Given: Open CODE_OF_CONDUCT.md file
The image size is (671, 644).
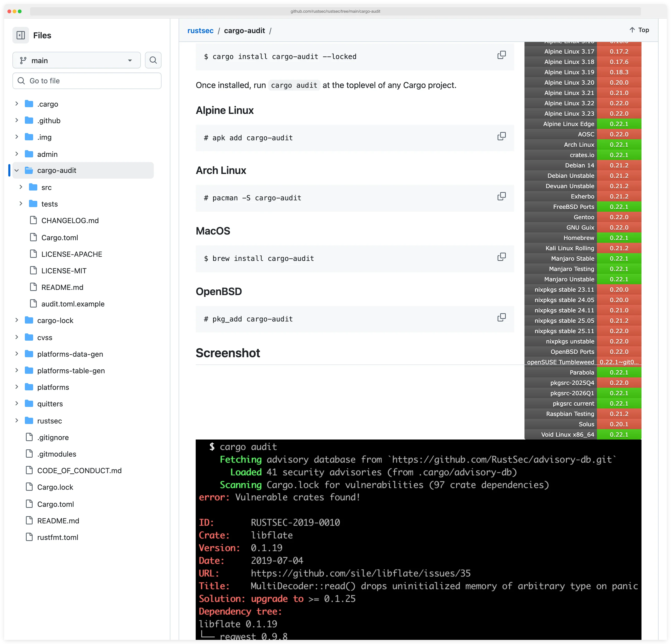Looking at the screenshot, I should (x=79, y=470).
